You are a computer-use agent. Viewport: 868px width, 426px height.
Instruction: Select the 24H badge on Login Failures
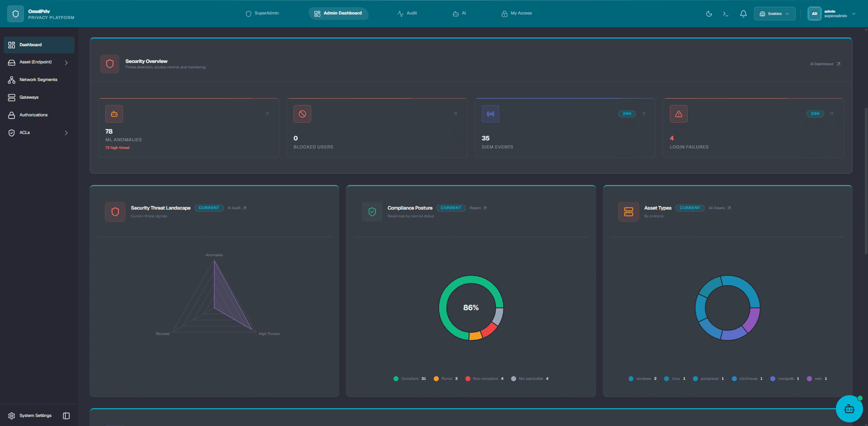coord(815,114)
